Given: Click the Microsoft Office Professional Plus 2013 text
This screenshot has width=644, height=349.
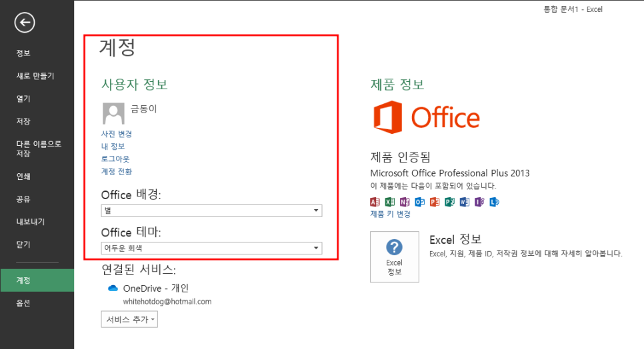Looking at the screenshot, I should tap(450, 173).
